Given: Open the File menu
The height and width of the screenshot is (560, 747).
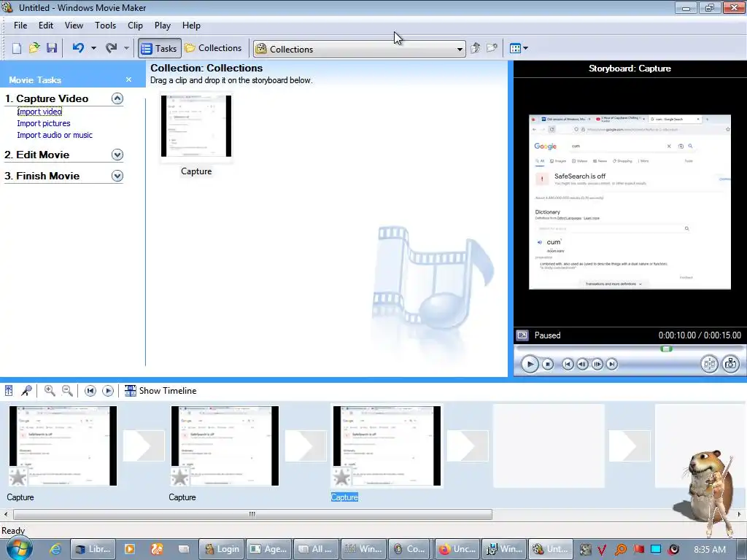Looking at the screenshot, I should (20, 26).
